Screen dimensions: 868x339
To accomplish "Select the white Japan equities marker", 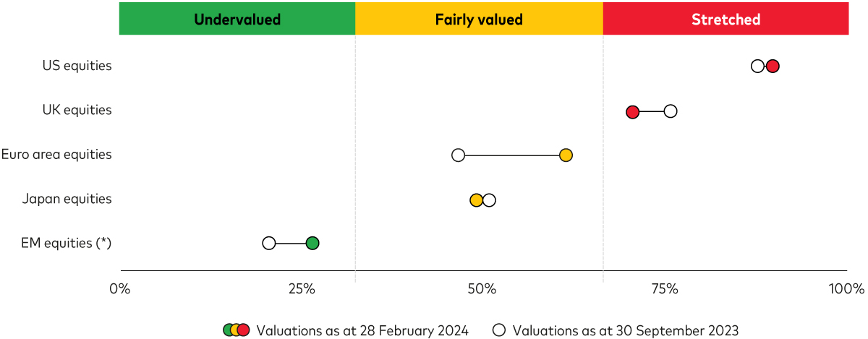I will (x=490, y=200).
